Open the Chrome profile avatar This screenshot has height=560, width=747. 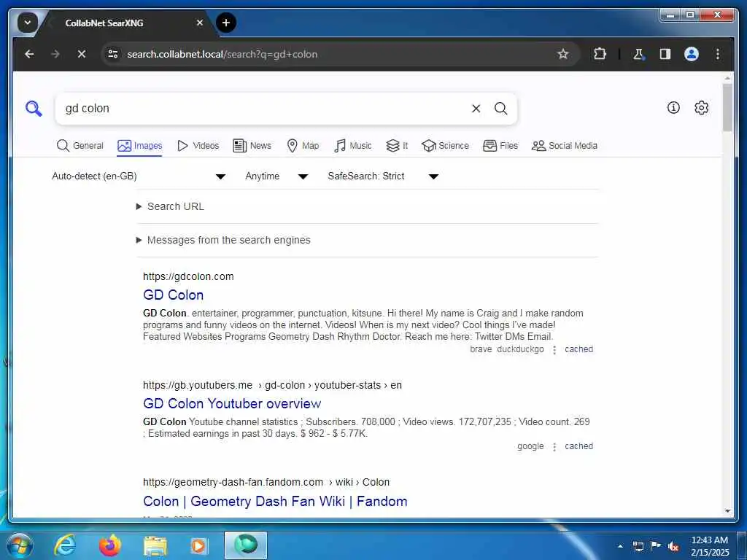[x=692, y=54]
